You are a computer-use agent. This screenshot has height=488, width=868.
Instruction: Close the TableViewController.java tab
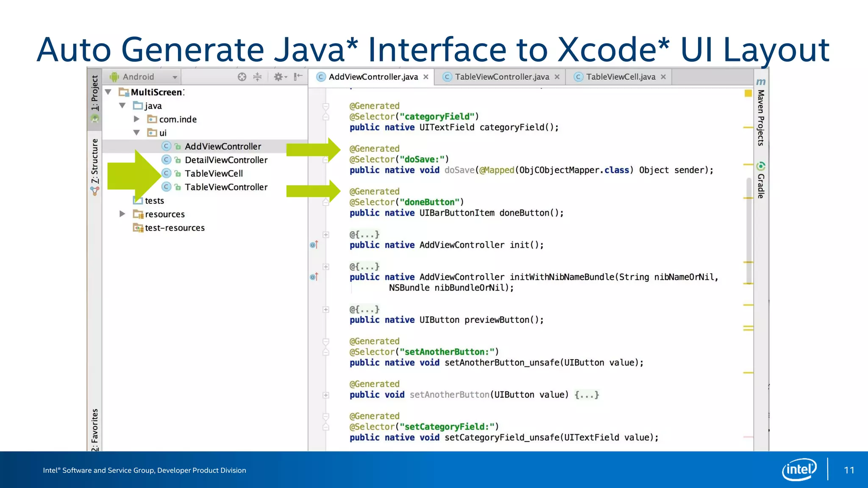click(x=557, y=77)
